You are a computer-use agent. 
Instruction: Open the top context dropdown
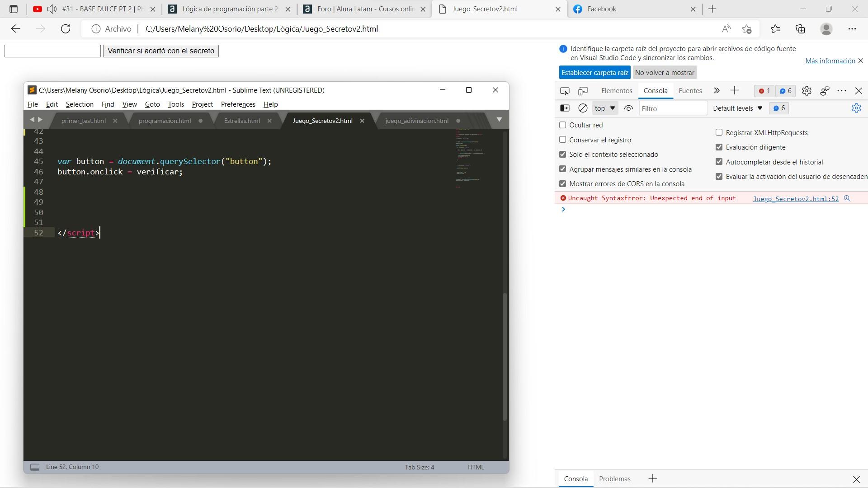605,108
